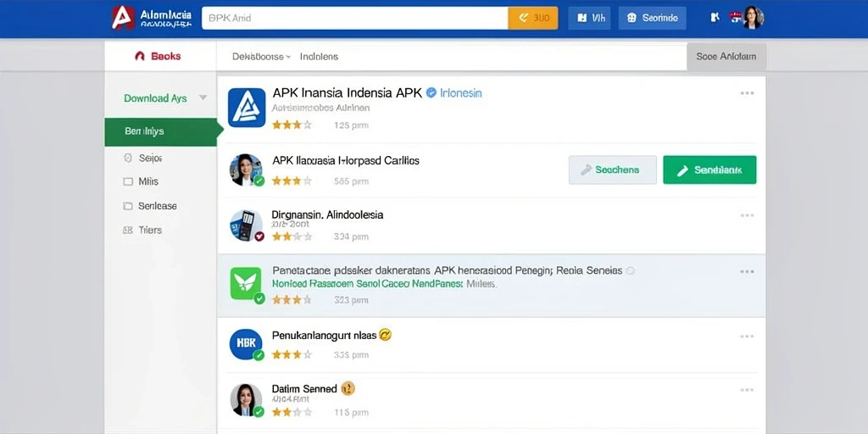Open Dirgnansin Alindoolesia app thumbnail
The height and width of the screenshot is (434, 868).
click(247, 225)
